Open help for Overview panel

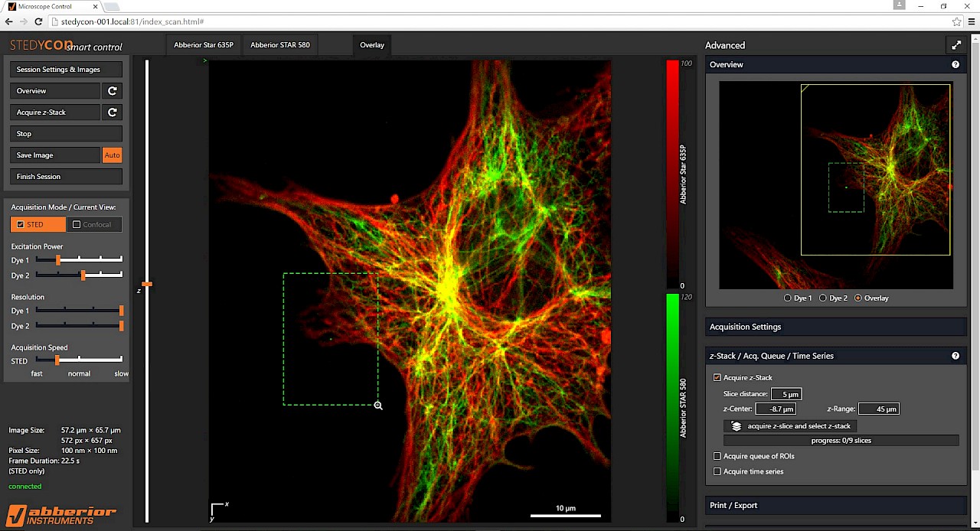(955, 65)
